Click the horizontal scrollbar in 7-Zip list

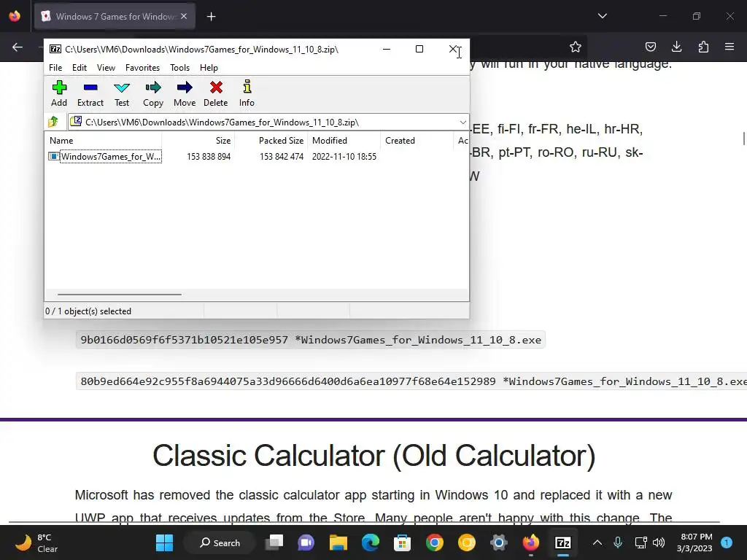tap(119, 295)
